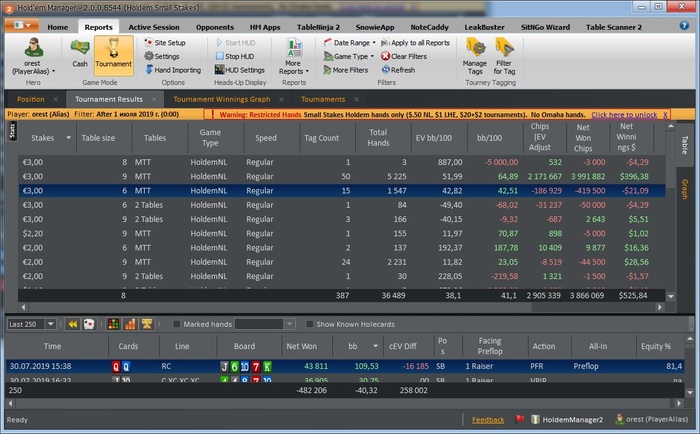Expand the Game Type filter dropdown
The width and height of the screenshot is (700, 434).
click(x=349, y=56)
